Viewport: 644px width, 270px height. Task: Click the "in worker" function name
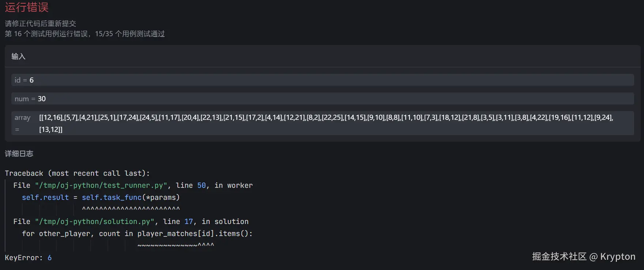(234, 185)
